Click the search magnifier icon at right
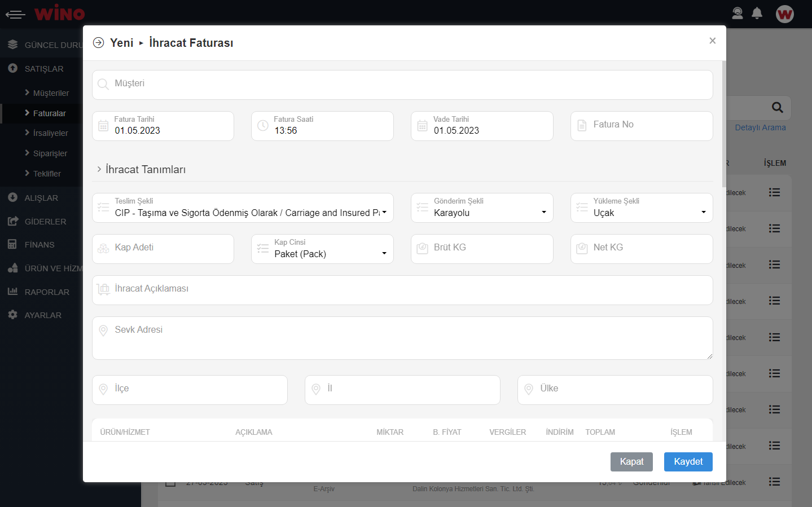This screenshot has width=812, height=507. click(777, 107)
